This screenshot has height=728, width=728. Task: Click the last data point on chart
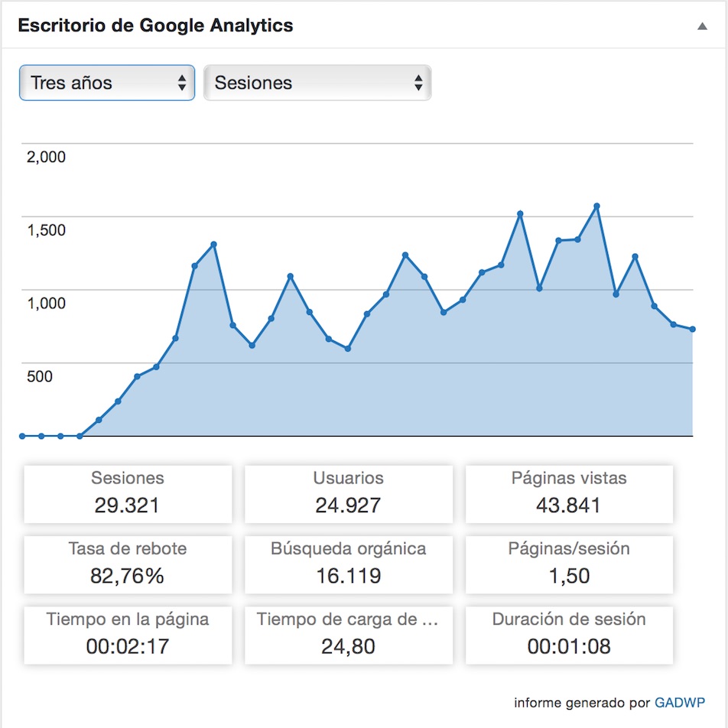(693, 329)
